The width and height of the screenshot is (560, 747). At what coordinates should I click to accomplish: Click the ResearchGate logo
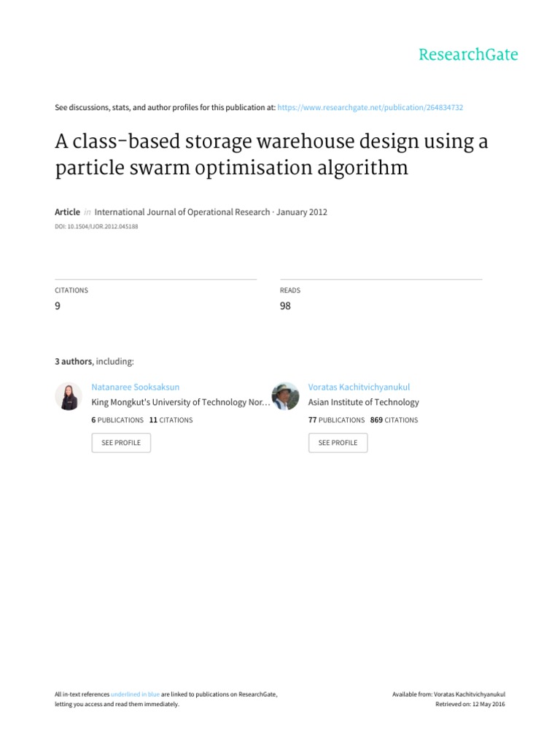tap(468, 55)
